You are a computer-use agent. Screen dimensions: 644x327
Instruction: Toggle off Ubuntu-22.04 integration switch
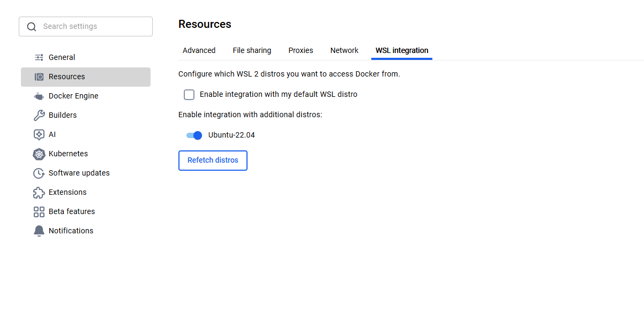[x=194, y=135]
